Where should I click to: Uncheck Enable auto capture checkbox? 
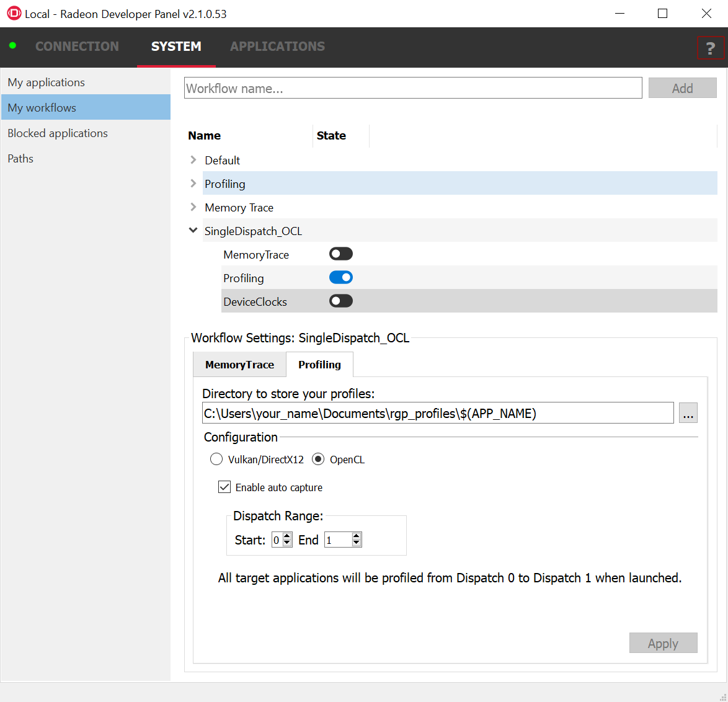point(224,487)
